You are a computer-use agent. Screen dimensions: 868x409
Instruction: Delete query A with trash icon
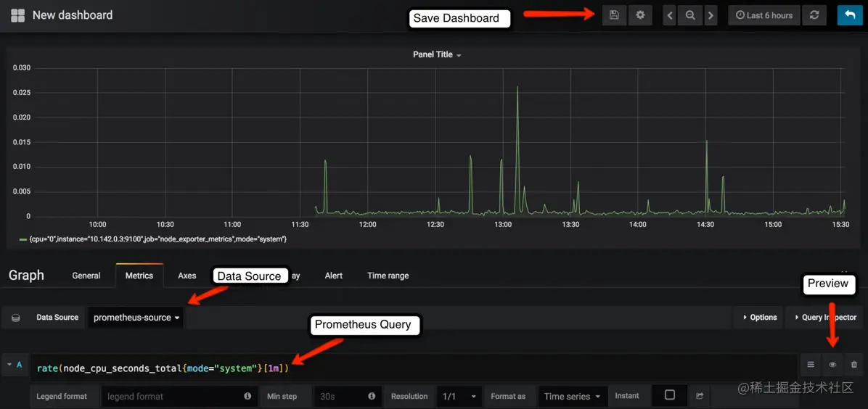(853, 365)
